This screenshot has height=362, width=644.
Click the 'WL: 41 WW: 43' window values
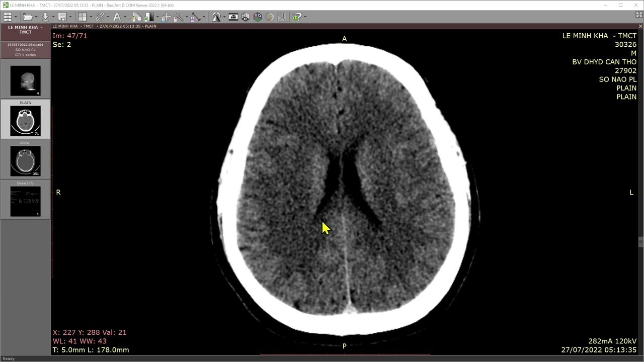[79, 341]
